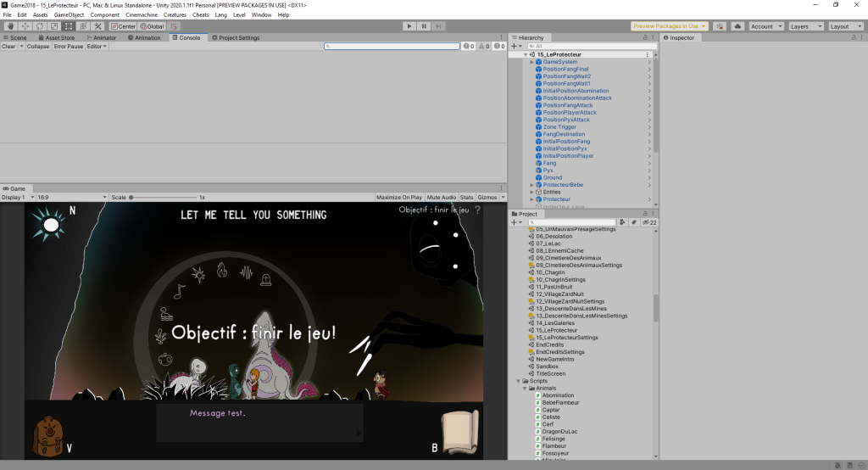The height and width of the screenshot is (470, 868).
Task: Click the Project search by label icon
Action: (x=634, y=222)
